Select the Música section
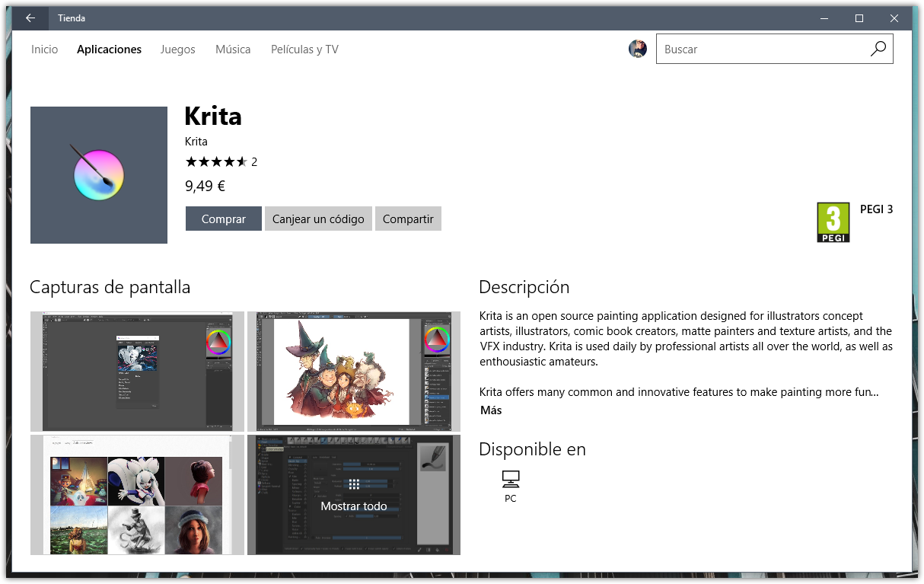The height and width of the screenshot is (584, 924). click(x=233, y=49)
